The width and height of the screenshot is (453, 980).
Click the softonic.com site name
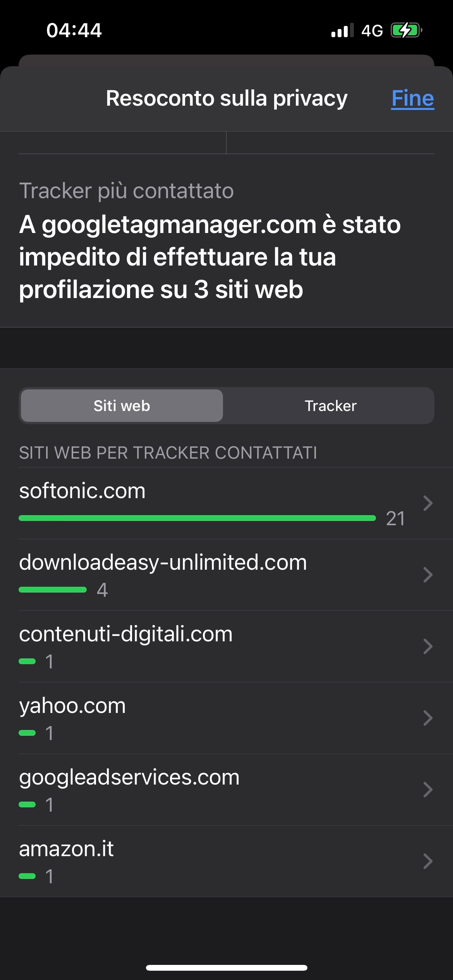coord(82,491)
